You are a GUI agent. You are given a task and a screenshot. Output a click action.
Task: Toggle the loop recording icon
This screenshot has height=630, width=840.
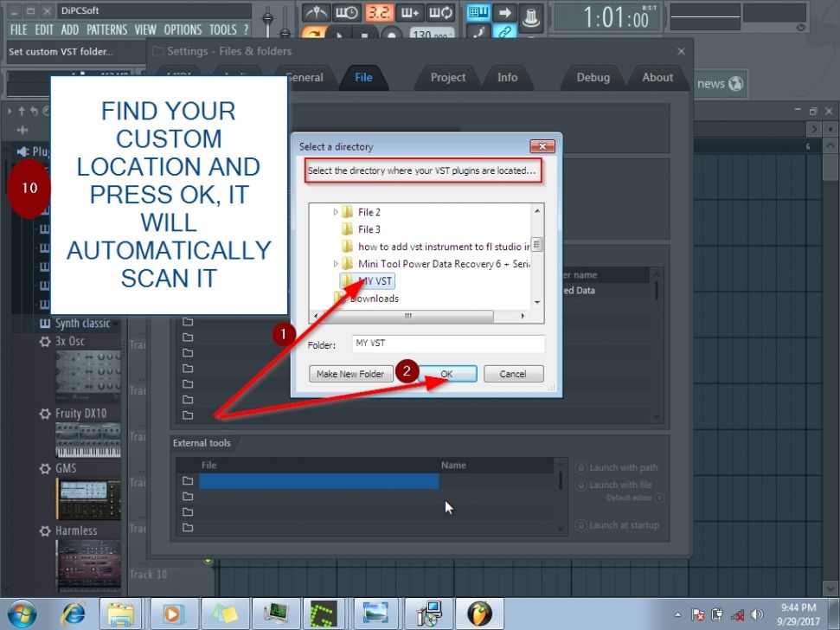coord(440,12)
